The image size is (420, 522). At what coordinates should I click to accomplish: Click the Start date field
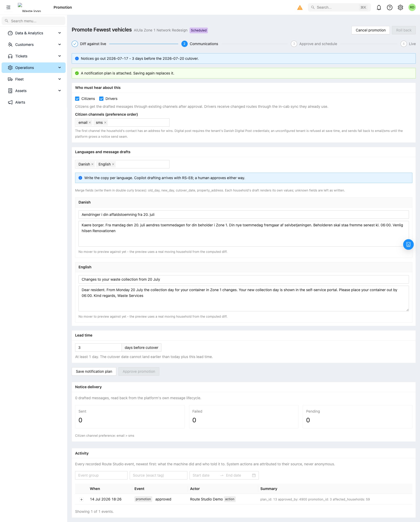(x=204, y=475)
